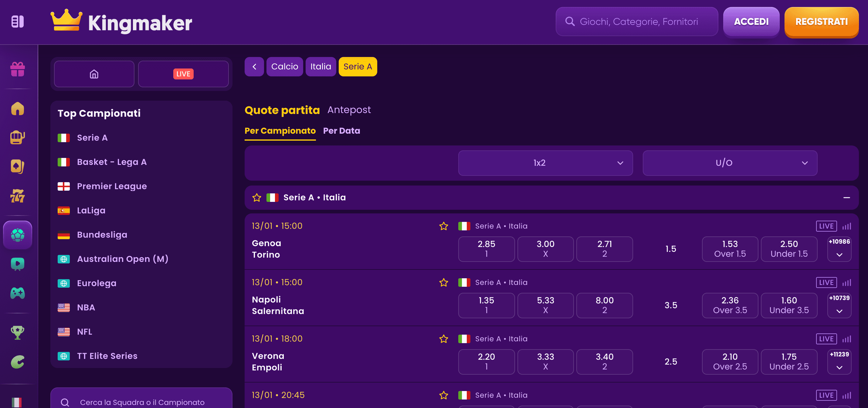Favorite the Genoa vs Torino match
Viewport: 868px width, 408px height.
click(444, 226)
